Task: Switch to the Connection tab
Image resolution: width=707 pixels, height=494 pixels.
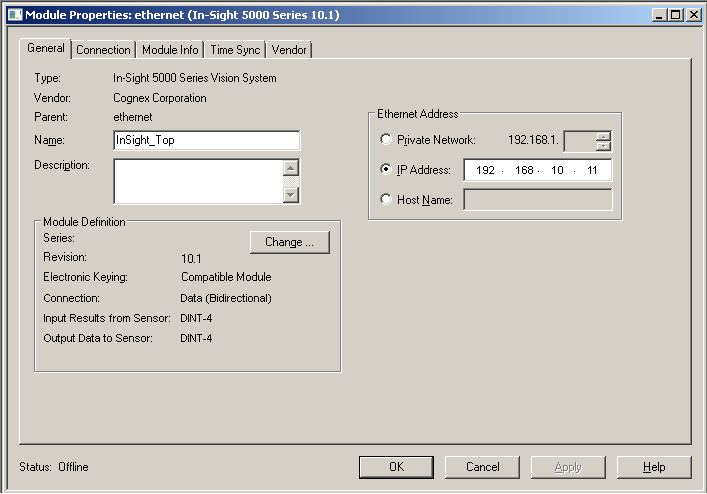Action: click(103, 50)
